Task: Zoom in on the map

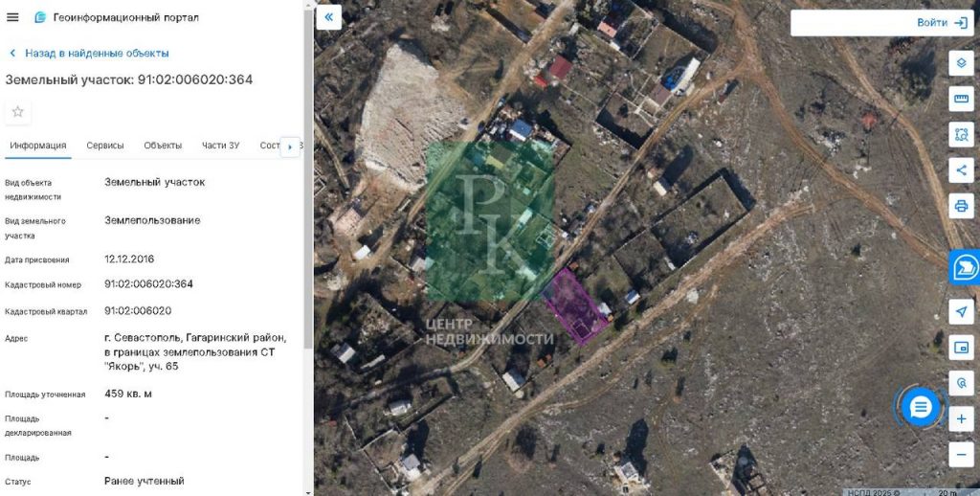Action: coord(961,419)
